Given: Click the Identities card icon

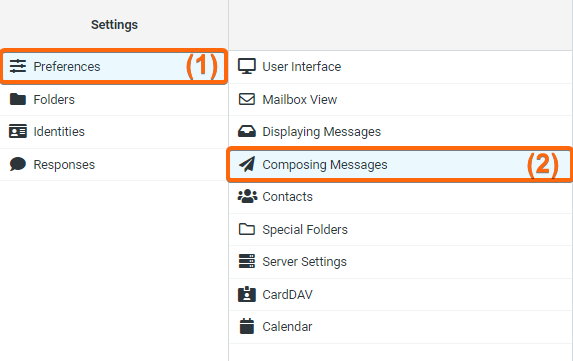Looking at the screenshot, I should [x=18, y=132].
